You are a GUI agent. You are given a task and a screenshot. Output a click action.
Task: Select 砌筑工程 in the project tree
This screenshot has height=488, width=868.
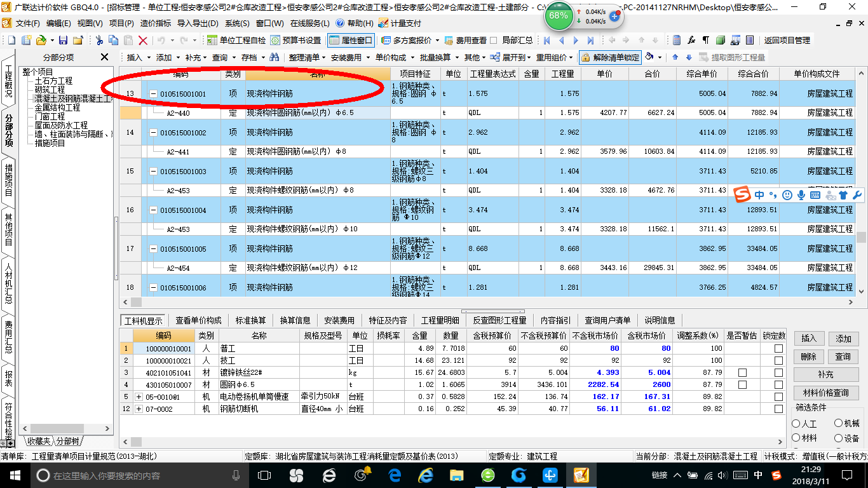[x=50, y=90]
